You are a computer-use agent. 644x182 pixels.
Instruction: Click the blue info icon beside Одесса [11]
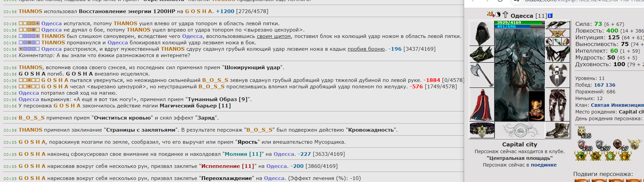click(x=550, y=15)
